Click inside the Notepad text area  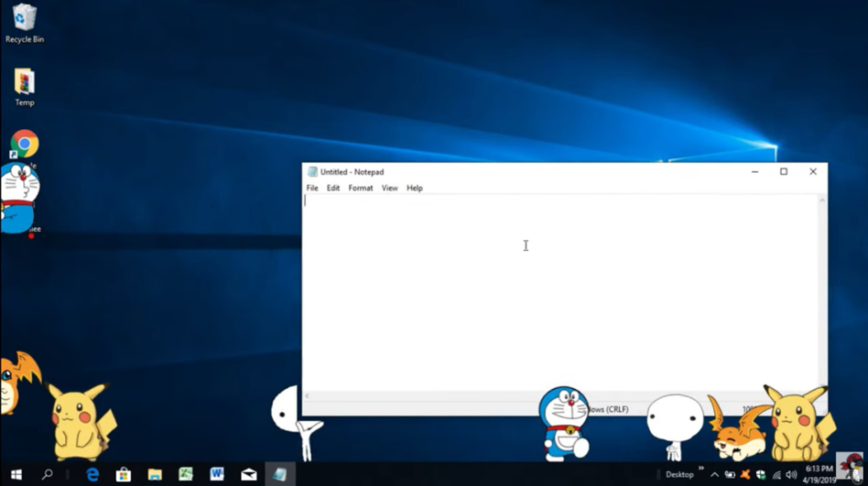(x=560, y=292)
